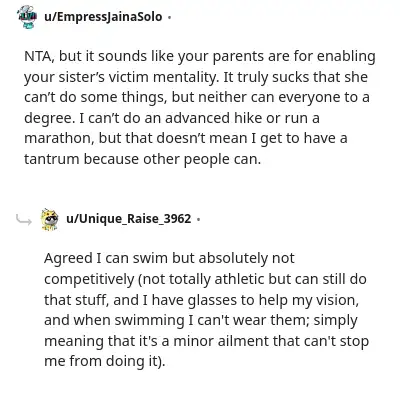Click the word "swimming" in the reply
Viewport: 400px width, 397px height.
(x=149, y=321)
